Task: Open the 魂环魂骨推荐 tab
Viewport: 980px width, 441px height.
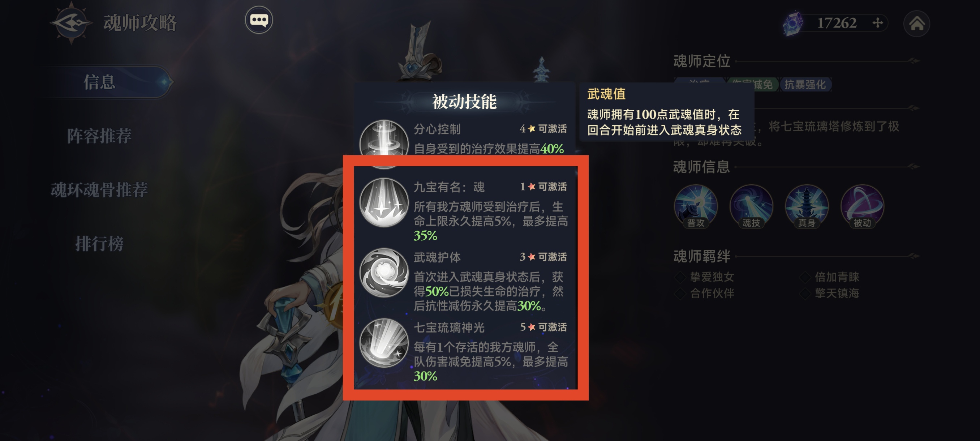Action: coord(99,189)
